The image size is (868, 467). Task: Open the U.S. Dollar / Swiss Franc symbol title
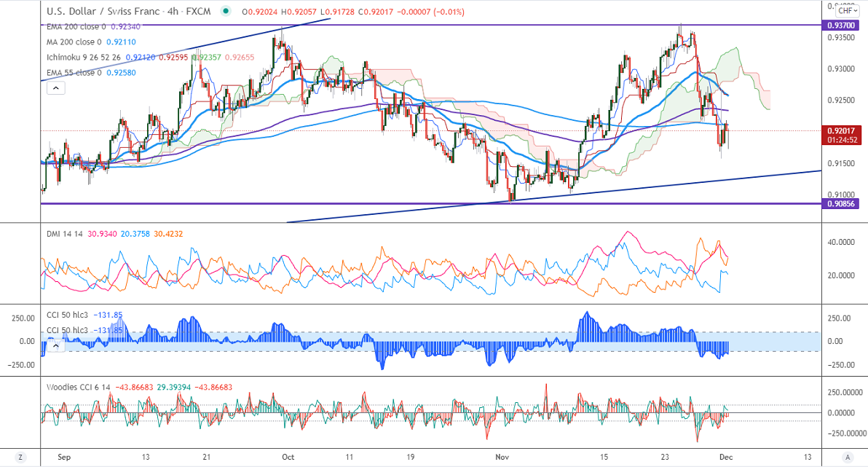103,11
